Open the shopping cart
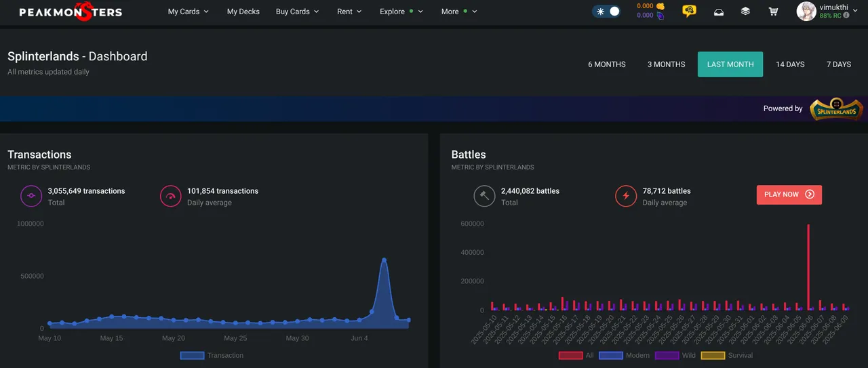This screenshot has height=368, width=868. pos(773,12)
